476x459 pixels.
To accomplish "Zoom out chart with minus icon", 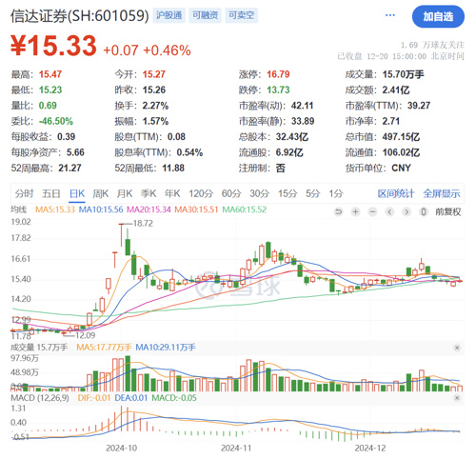I will point(373,211).
